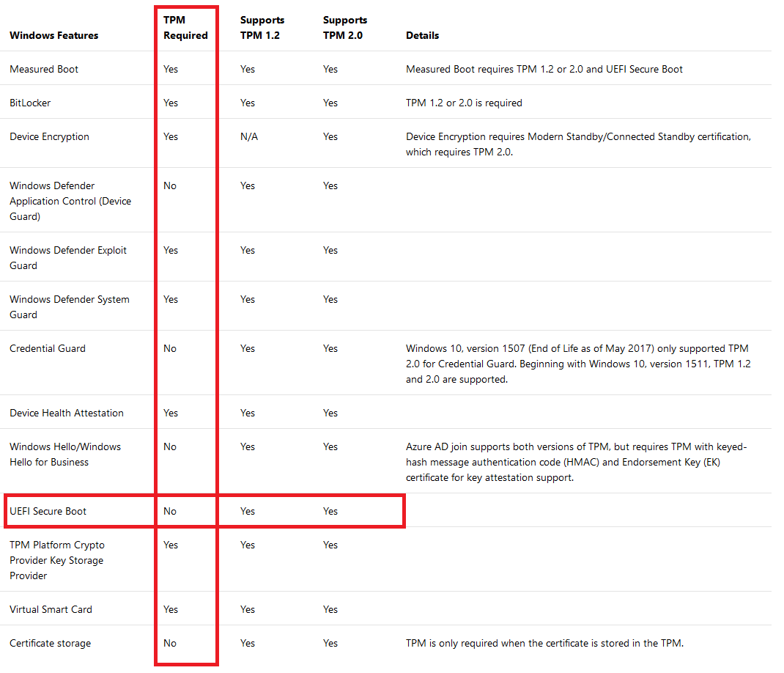Click TPM 2.0 'Yes' for Certificate storage
Screen dimensions: 784x673
coord(330,643)
